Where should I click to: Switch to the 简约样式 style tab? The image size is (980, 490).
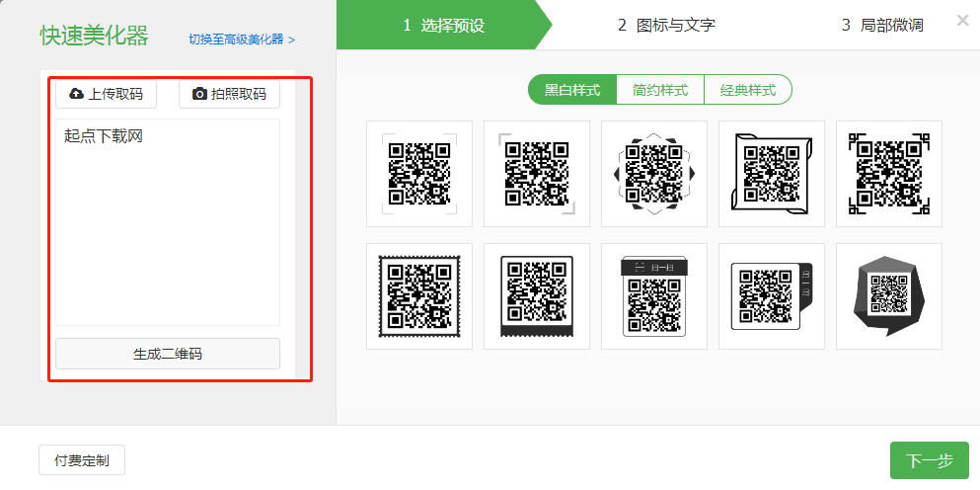[660, 90]
